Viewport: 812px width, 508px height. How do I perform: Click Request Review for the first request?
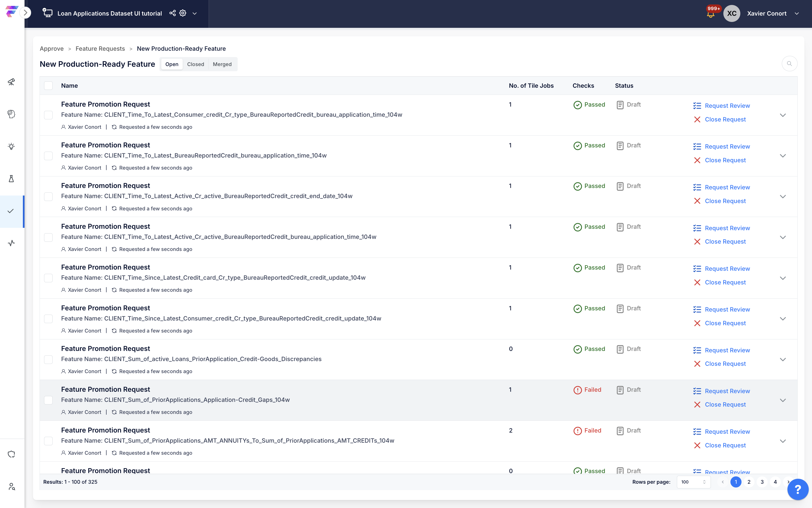pos(727,106)
